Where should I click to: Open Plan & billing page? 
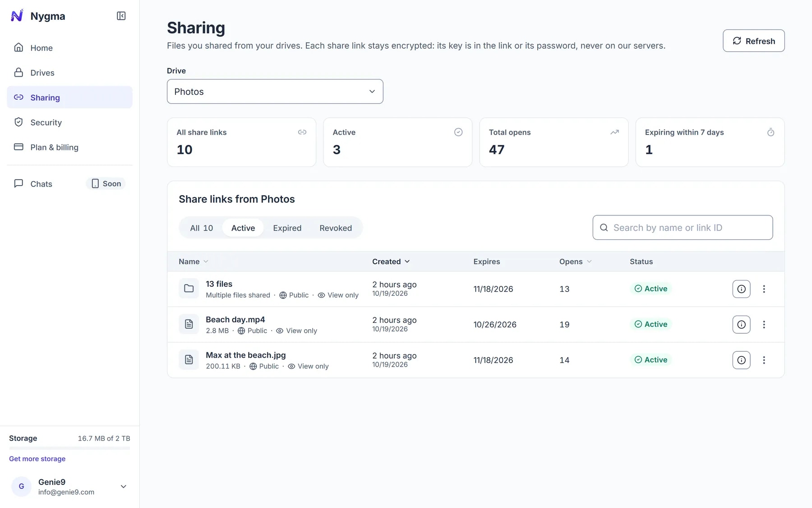pos(69,147)
